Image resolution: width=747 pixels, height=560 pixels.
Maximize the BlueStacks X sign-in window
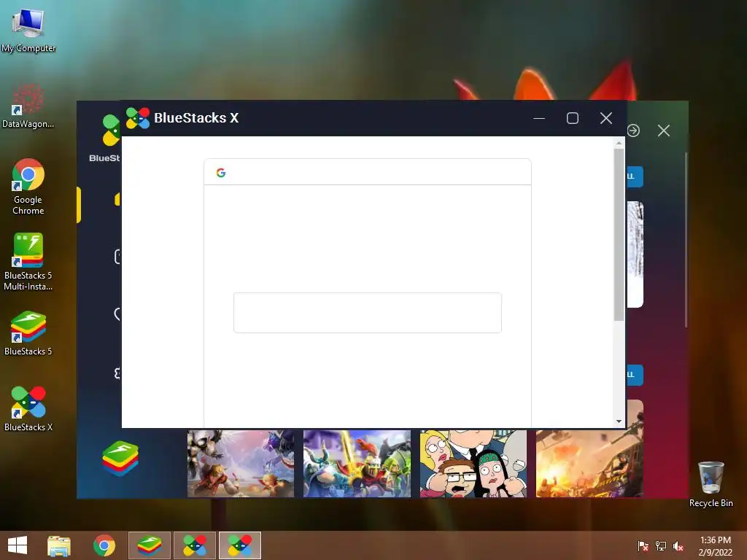573,118
